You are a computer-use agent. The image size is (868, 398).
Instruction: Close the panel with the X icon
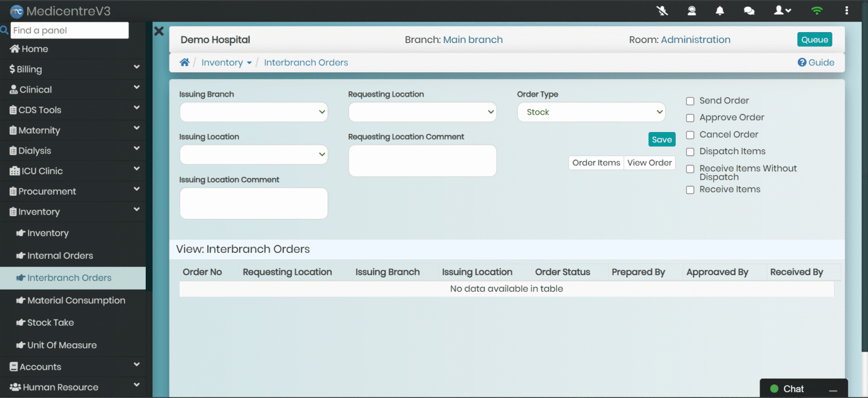coord(159,32)
